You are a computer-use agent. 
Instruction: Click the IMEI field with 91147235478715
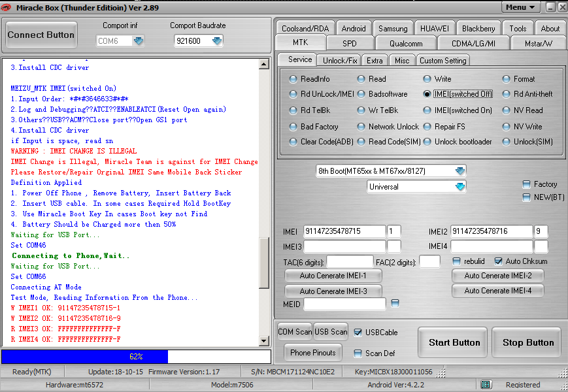344,231
